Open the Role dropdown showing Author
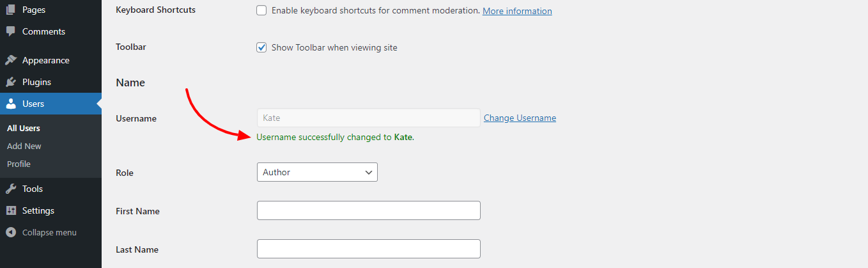Viewport: 868px width, 268px height. tap(317, 172)
